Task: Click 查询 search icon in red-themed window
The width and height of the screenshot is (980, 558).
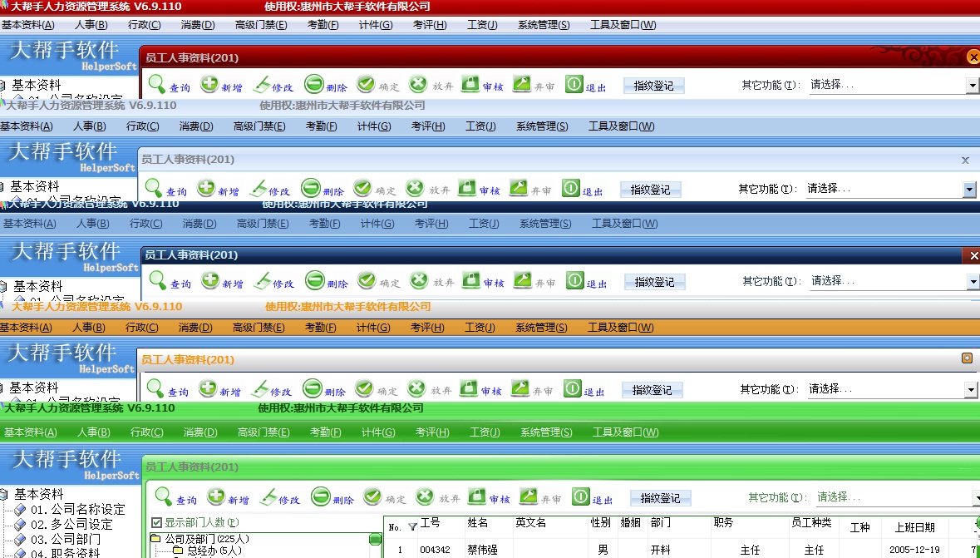Action: 157,84
